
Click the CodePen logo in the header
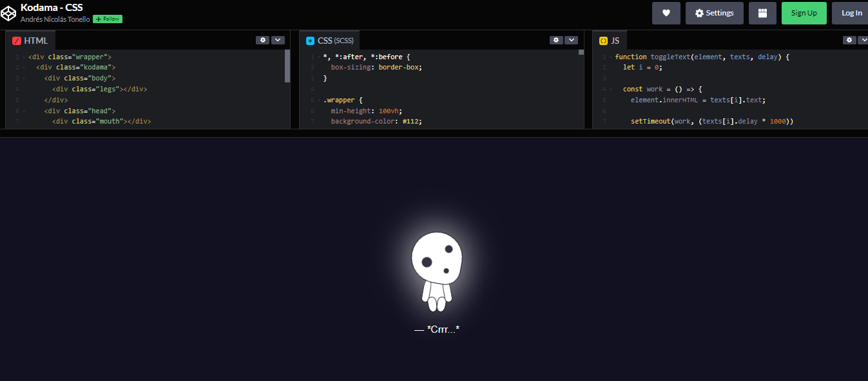pos(8,12)
